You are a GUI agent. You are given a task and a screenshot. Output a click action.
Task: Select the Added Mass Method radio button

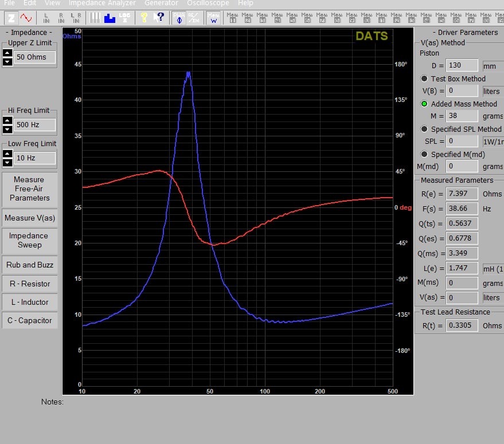(424, 104)
